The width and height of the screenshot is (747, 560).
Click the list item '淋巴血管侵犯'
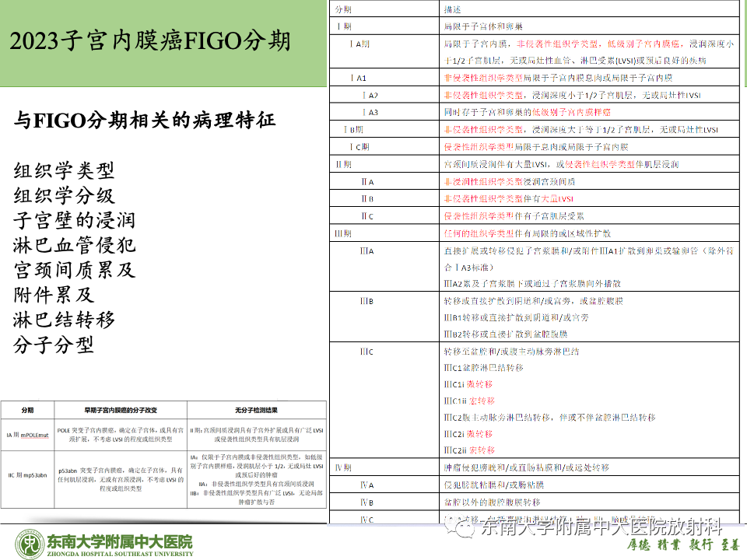tap(75, 245)
